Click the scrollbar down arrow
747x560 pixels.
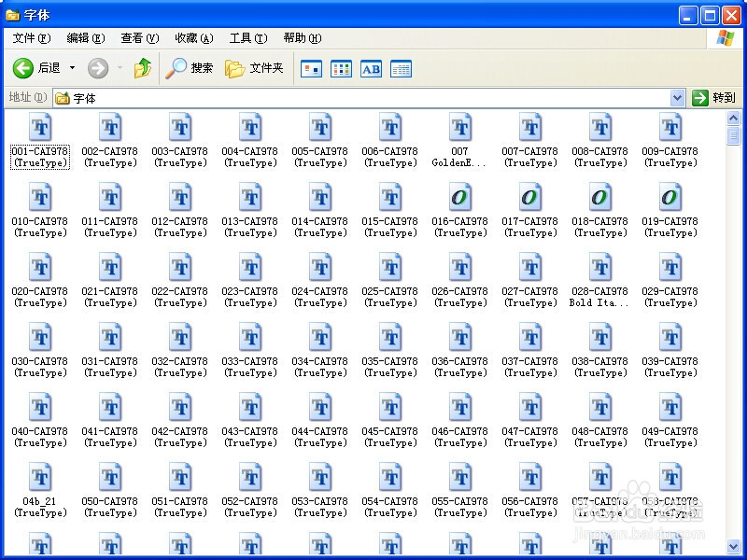pos(733,546)
